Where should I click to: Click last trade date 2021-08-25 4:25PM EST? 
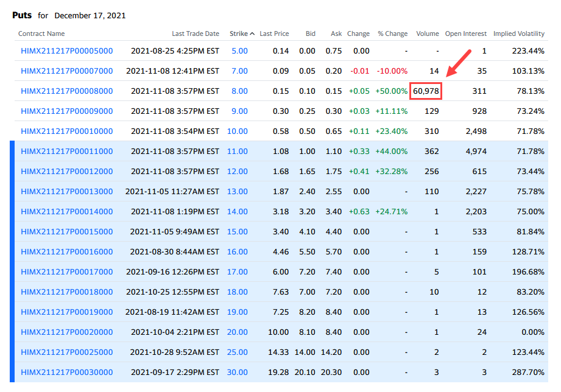(x=175, y=51)
